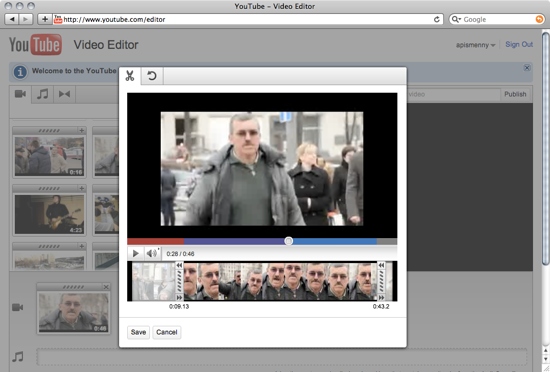Click the 0:09.13 start time label
Viewport: 550px width, 372px height.
point(179,306)
